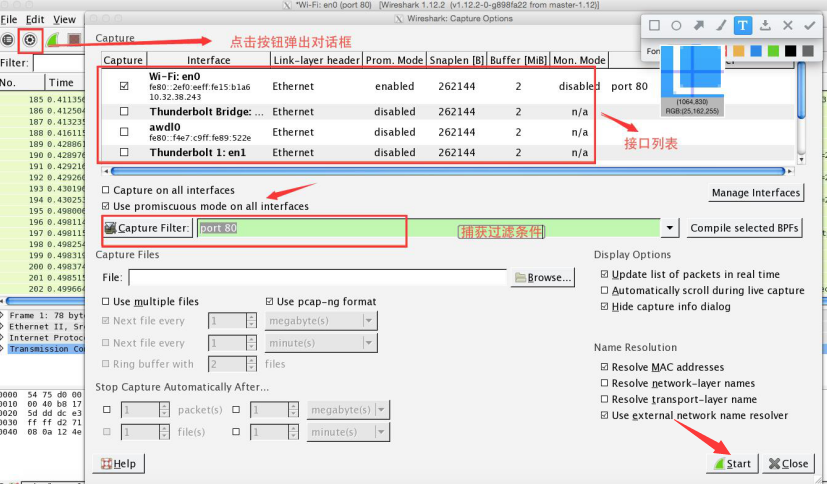Expand the Transmission Control tree row
This screenshot has height=488, width=827.
tap(3, 349)
